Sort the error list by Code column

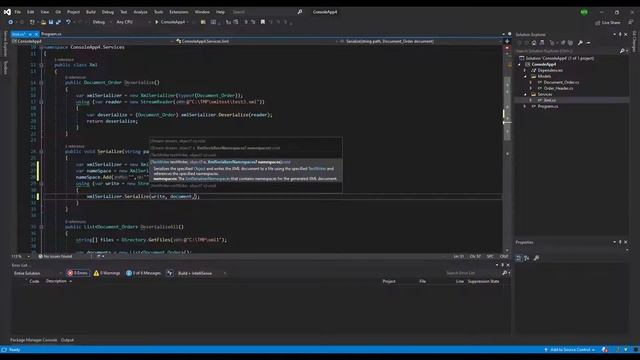click(x=34, y=282)
